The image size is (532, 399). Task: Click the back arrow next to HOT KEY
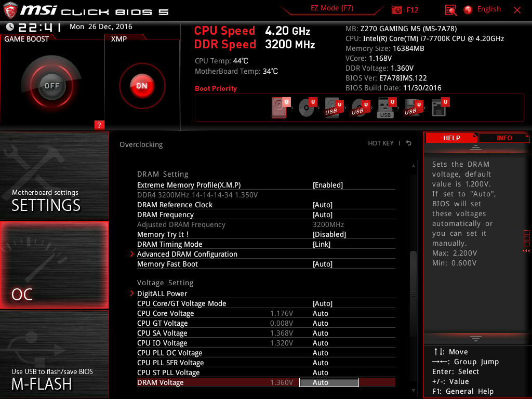pos(409,143)
